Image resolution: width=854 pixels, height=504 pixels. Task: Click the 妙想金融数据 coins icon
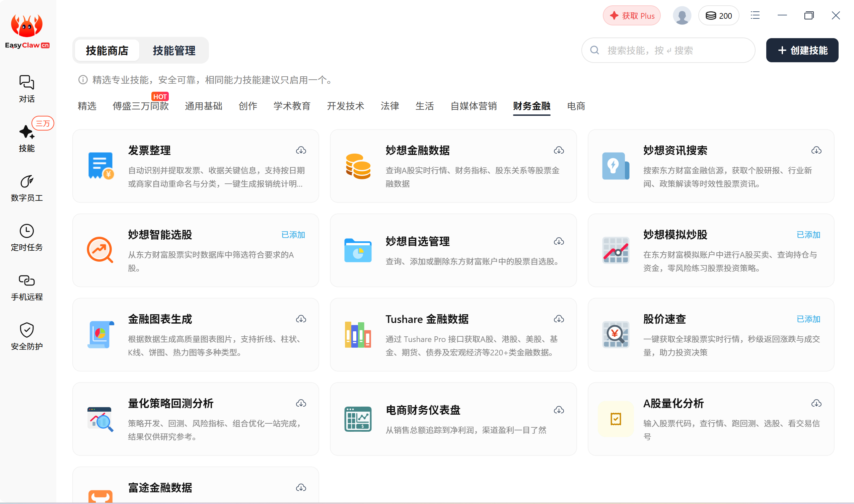pyautogui.click(x=358, y=166)
